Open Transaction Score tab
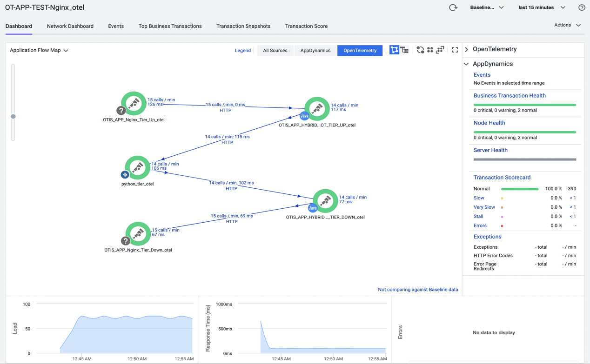This screenshot has width=590, height=364. (306, 26)
